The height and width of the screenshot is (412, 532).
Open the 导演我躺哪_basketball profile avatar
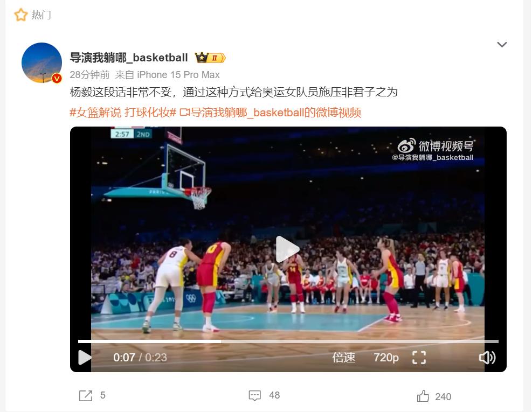point(42,62)
